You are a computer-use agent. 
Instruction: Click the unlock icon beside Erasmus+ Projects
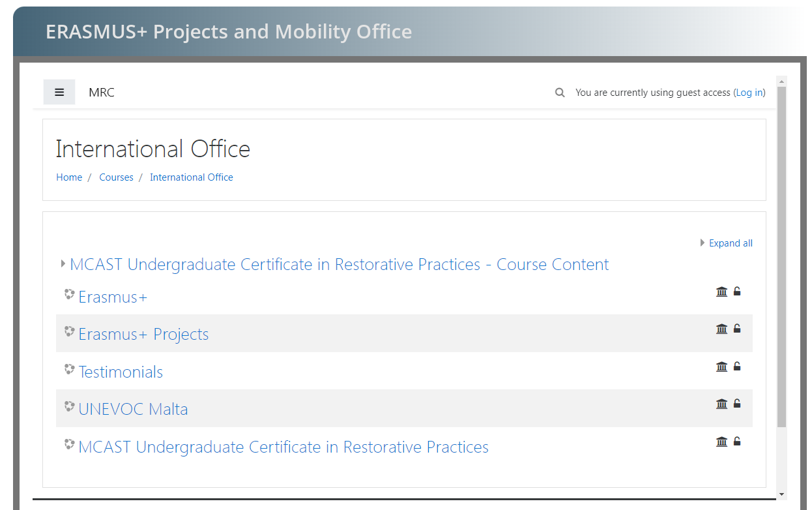point(737,329)
